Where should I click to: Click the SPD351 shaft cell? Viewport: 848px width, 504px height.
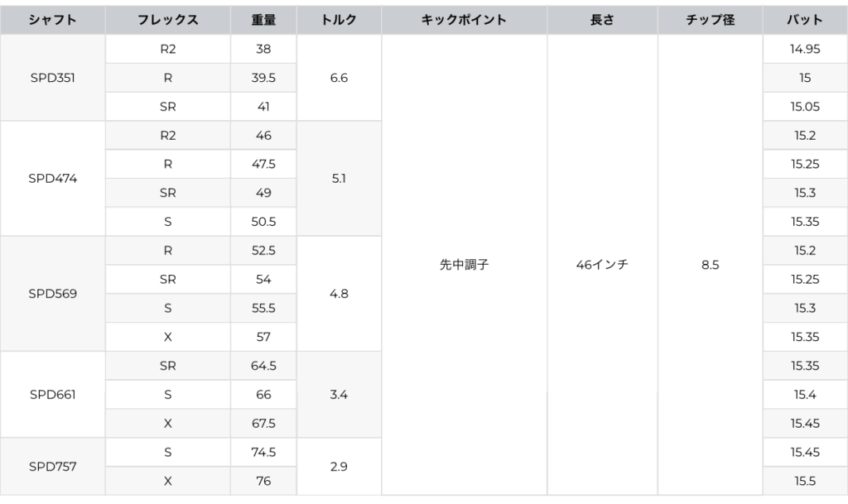coord(52,78)
